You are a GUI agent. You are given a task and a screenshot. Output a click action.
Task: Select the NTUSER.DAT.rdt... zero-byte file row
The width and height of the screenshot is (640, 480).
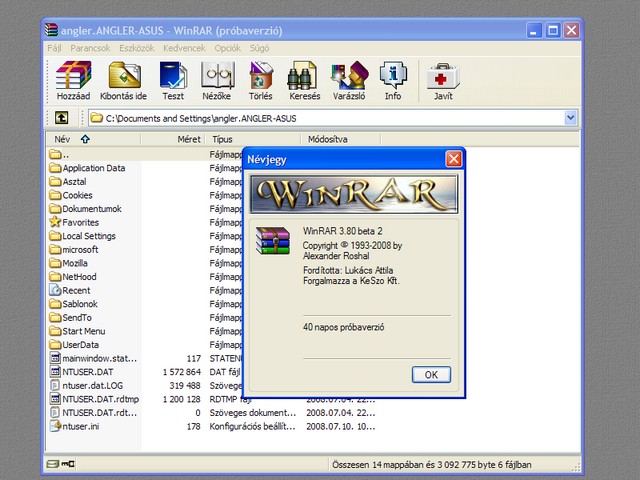click(93, 413)
